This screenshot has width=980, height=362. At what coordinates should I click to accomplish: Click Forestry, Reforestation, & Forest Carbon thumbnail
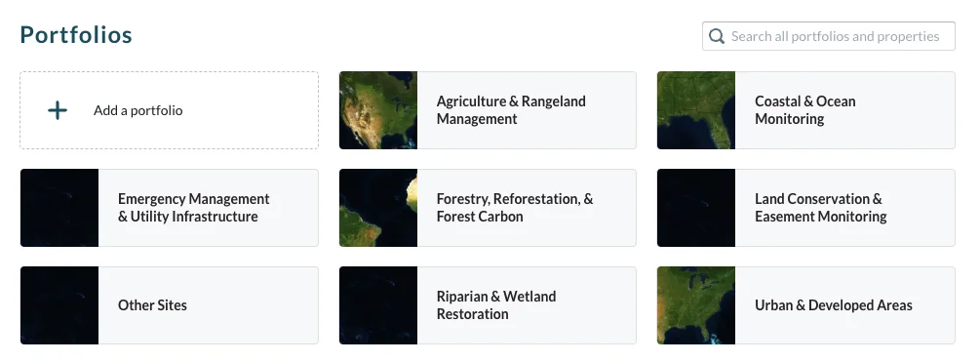pyautogui.click(x=378, y=208)
